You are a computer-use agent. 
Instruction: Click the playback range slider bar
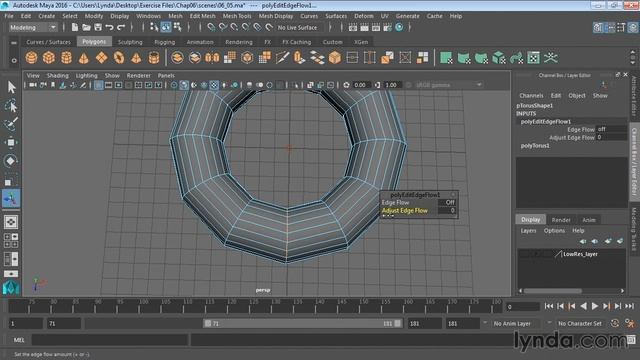(302, 323)
